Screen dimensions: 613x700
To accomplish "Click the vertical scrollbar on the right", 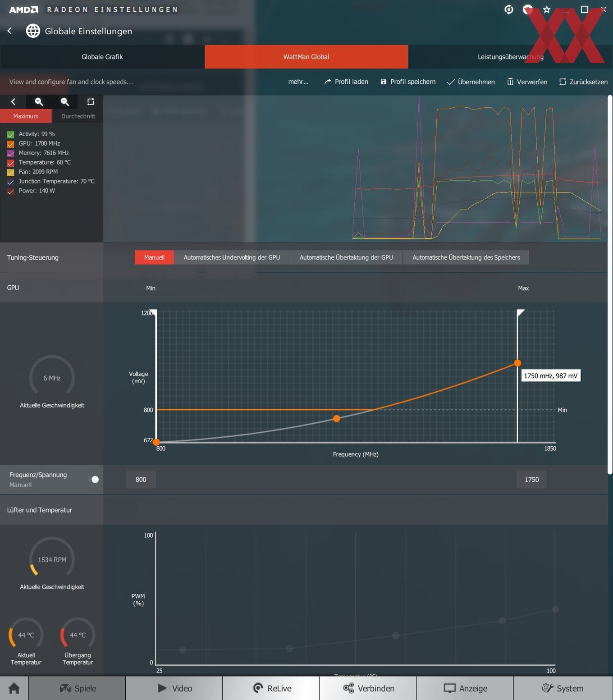I will click(610, 284).
